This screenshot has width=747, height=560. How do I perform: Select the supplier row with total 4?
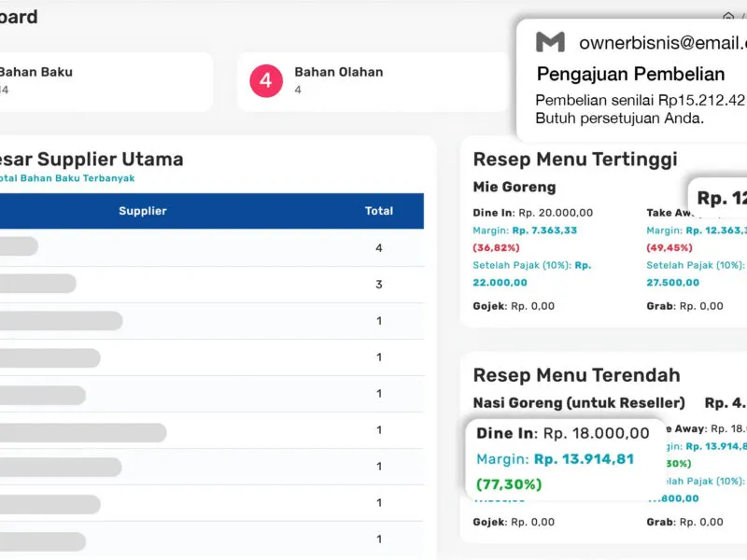[x=187, y=247]
